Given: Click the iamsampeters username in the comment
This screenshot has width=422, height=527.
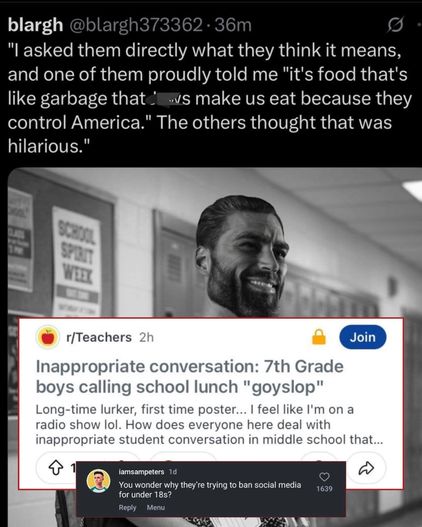Looking at the screenshot, I should (x=141, y=472).
